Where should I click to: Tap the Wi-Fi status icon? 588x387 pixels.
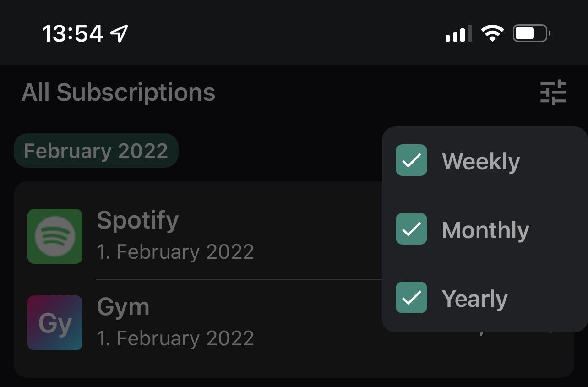pyautogui.click(x=492, y=34)
